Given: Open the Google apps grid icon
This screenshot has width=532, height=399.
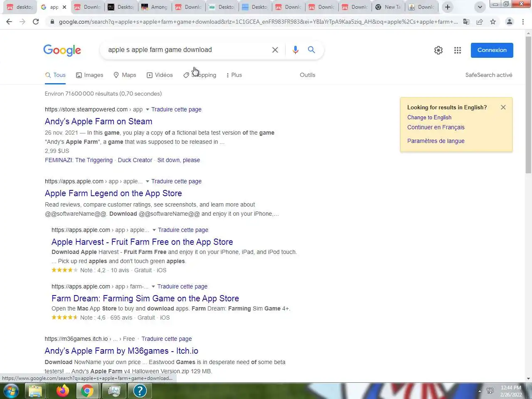Looking at the screenshot, I should 458,50.
